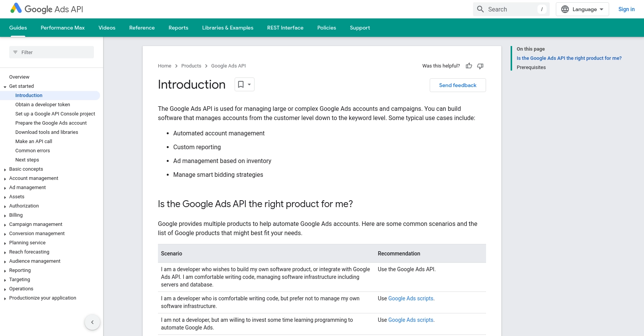Open the Policies tab

coord(327,28)
